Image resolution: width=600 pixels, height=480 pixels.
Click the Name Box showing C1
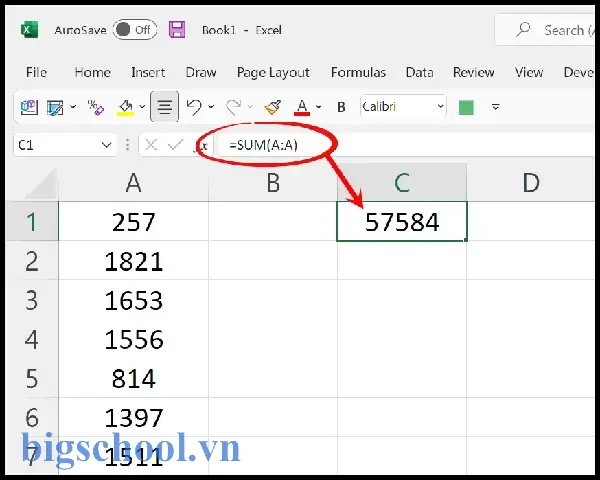click(57, 145)
